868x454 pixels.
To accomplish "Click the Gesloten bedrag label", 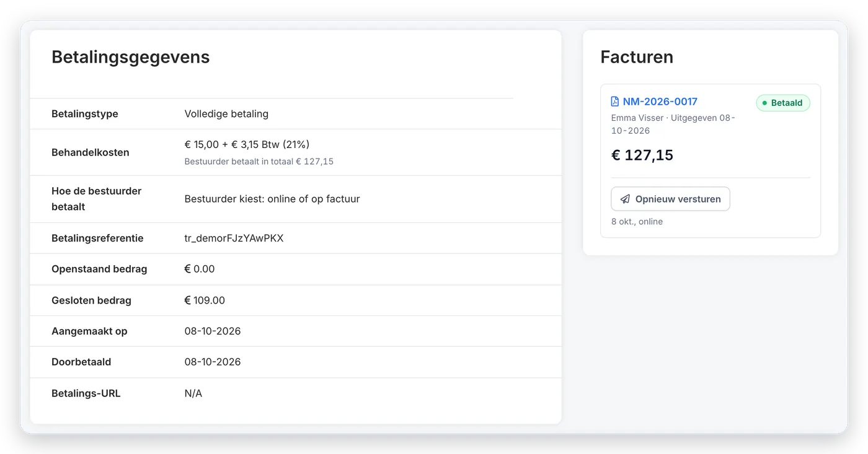I will 91,300.
